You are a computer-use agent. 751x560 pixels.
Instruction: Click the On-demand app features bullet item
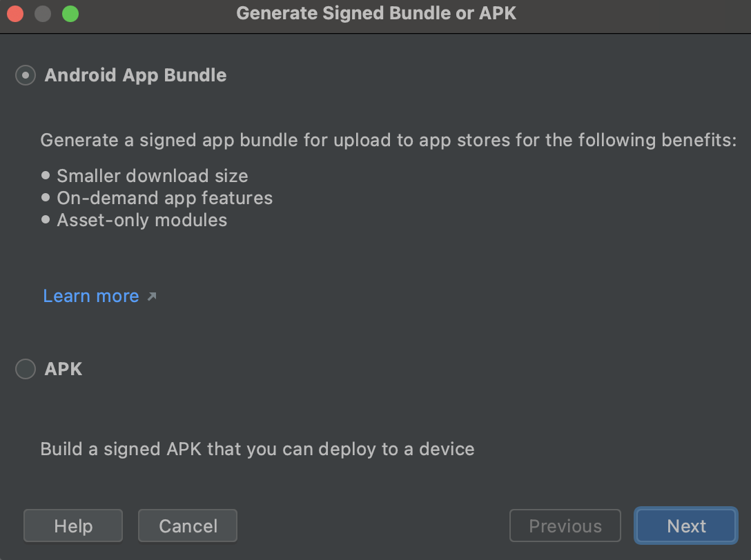[x=165, y=198]
